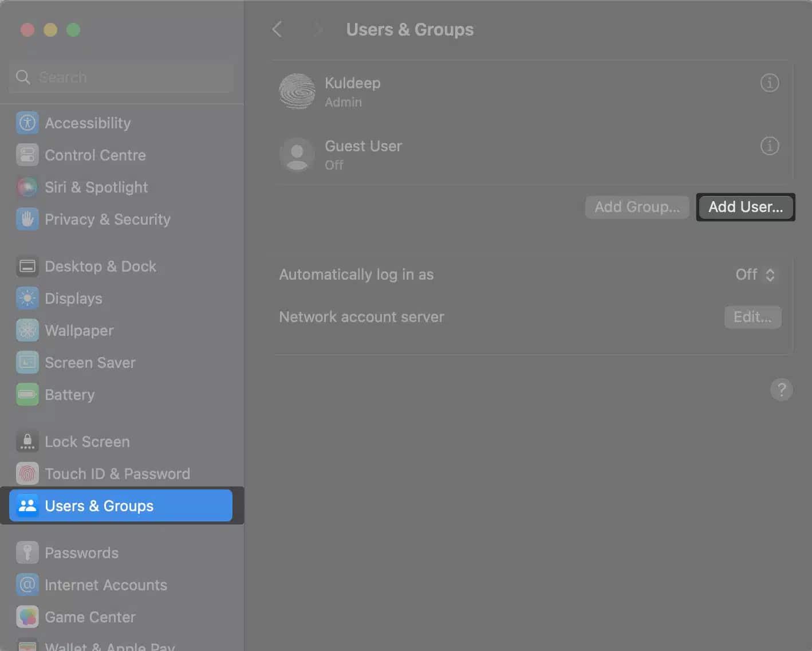Select the Internet Accounts @ icon

[x=27, y=585]
